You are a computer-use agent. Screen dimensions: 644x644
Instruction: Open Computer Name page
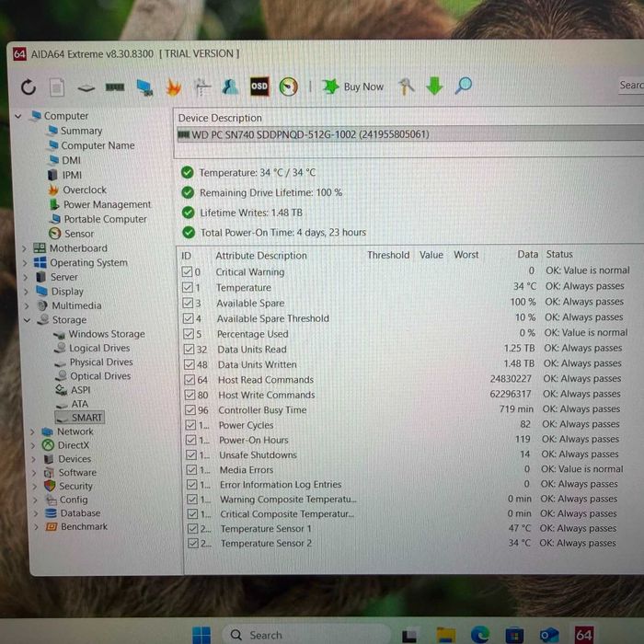click(98, 145)
